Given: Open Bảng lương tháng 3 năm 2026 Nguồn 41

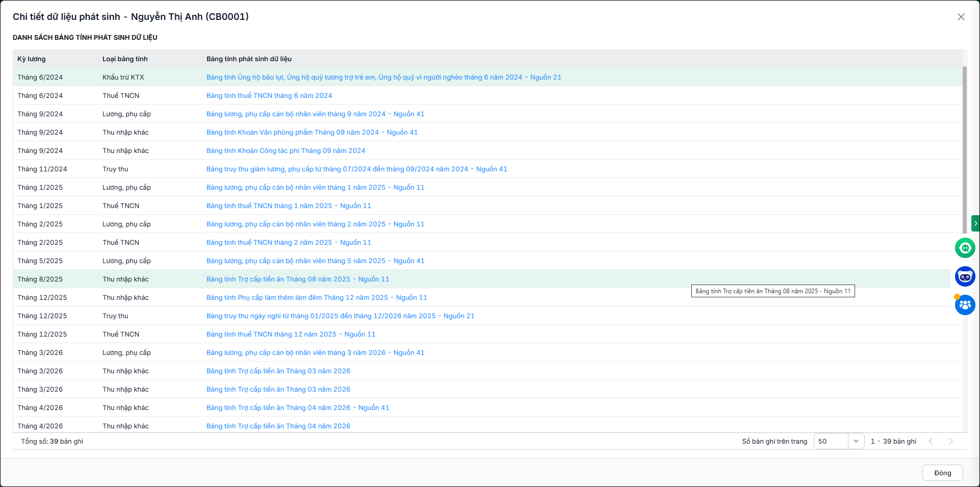Looking at the screenshot, I should click(315, 353).
